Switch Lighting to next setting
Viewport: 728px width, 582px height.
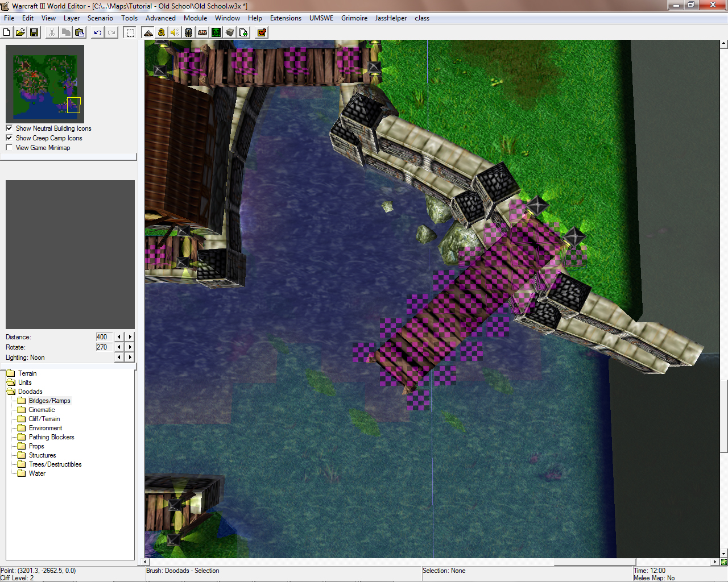pos(130,357)
